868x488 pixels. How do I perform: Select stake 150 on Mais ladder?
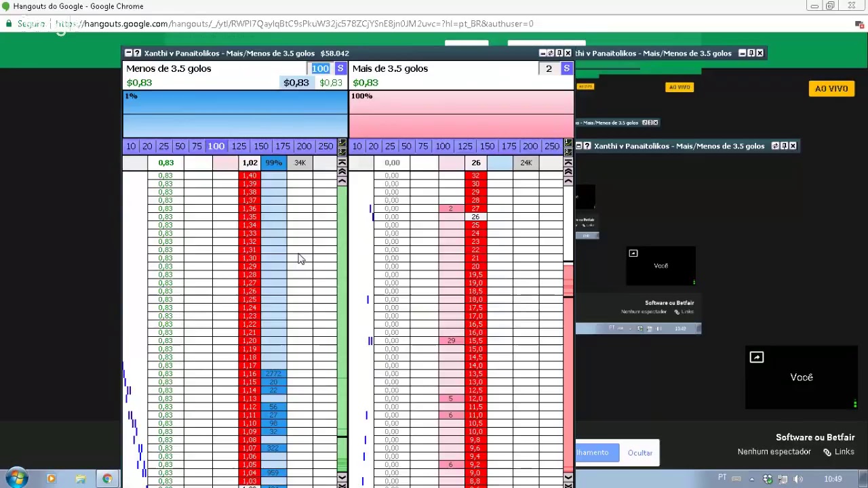(487, 146)
